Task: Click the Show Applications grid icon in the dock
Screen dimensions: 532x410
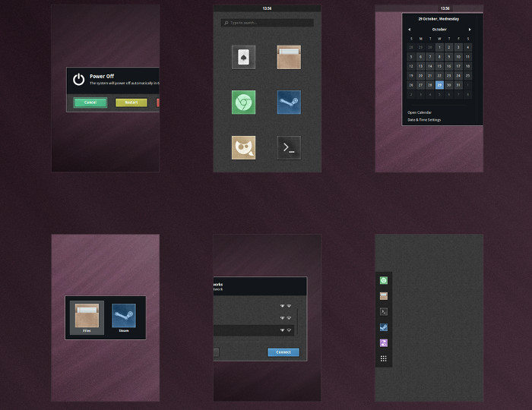Action: coord(384,358)
